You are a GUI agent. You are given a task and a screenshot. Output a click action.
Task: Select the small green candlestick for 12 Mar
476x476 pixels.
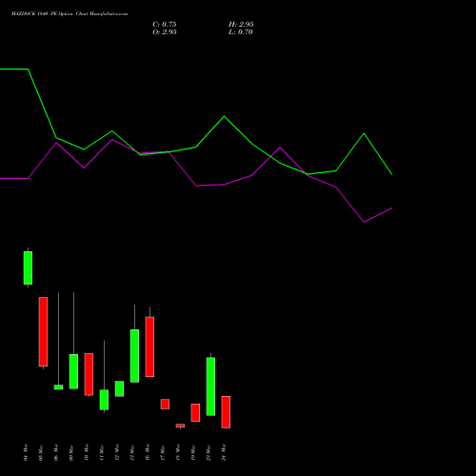(119, 388)
